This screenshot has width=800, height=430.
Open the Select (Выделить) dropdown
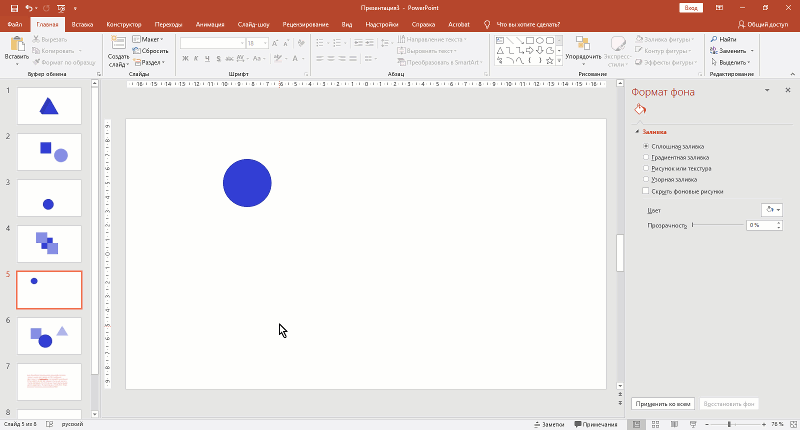point(731,61)
